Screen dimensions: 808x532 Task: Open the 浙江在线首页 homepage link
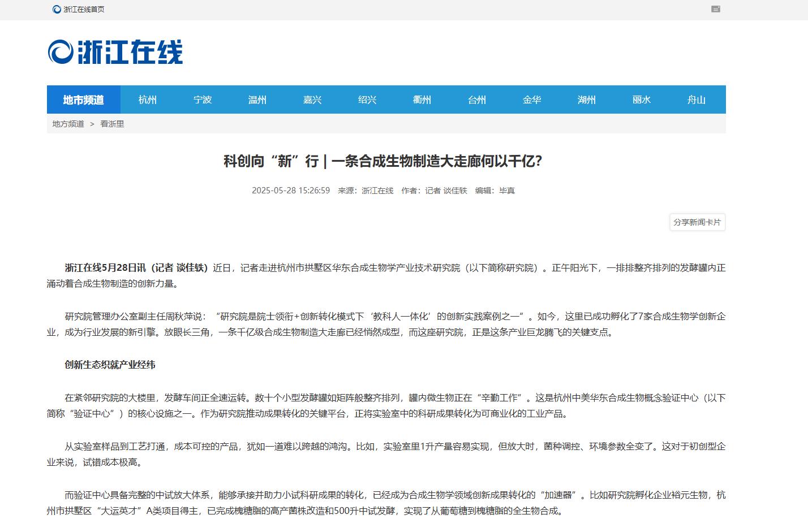click(84, 9)
